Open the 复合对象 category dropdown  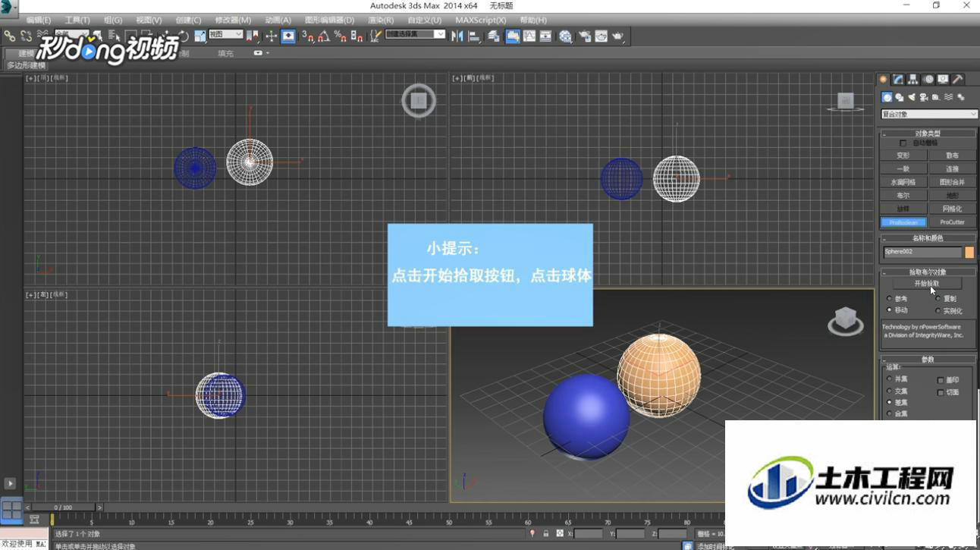pos(929,114)
